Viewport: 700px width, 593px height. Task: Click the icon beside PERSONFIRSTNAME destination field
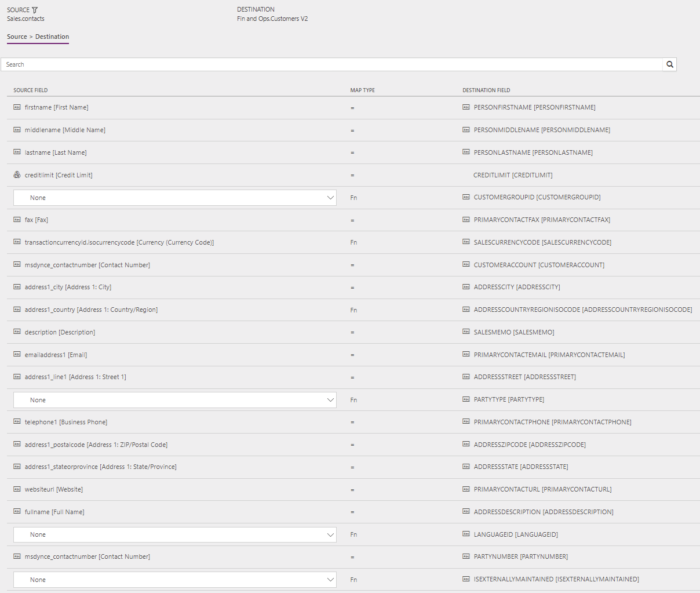click(466, 107)
